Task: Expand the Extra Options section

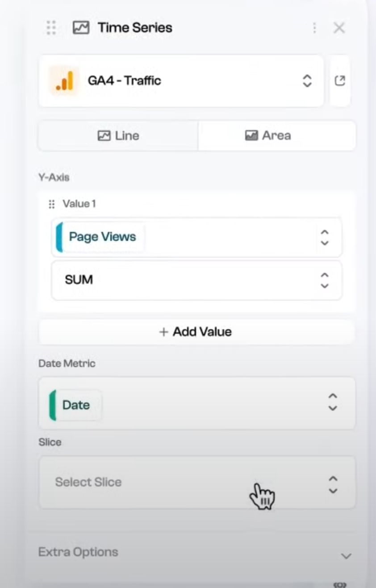Action: [78, 552]
